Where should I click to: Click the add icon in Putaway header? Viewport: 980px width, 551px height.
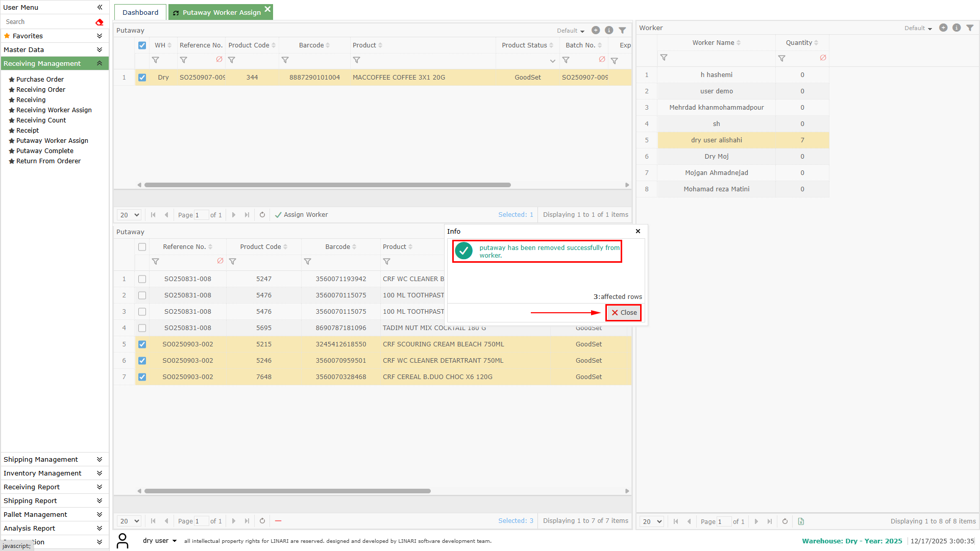click(x=595, y=30)
